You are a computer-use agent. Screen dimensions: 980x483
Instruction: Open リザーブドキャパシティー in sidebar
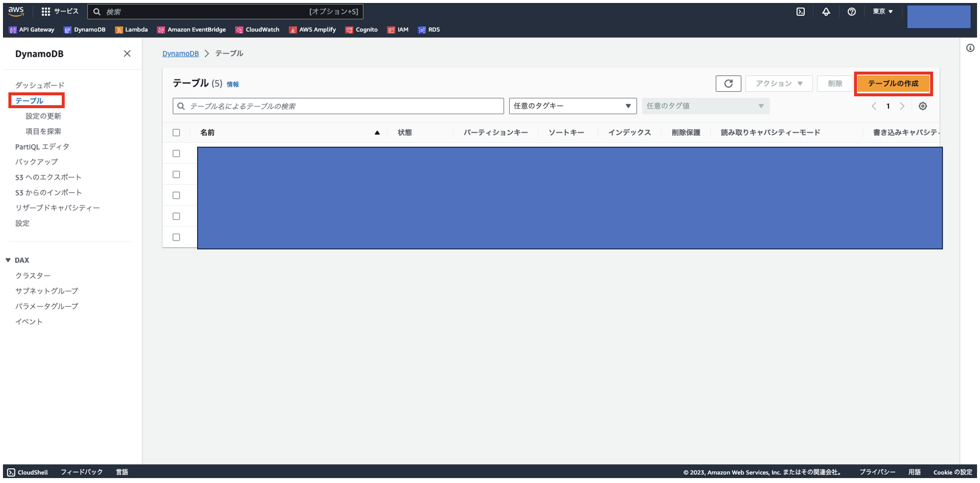57,208
